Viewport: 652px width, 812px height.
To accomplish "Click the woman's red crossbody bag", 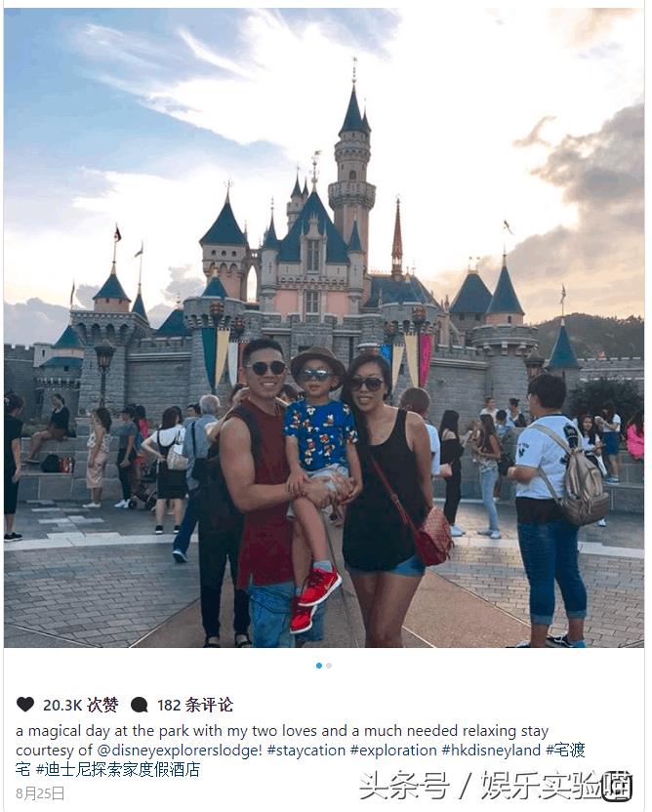I will [x=433, y=537].
